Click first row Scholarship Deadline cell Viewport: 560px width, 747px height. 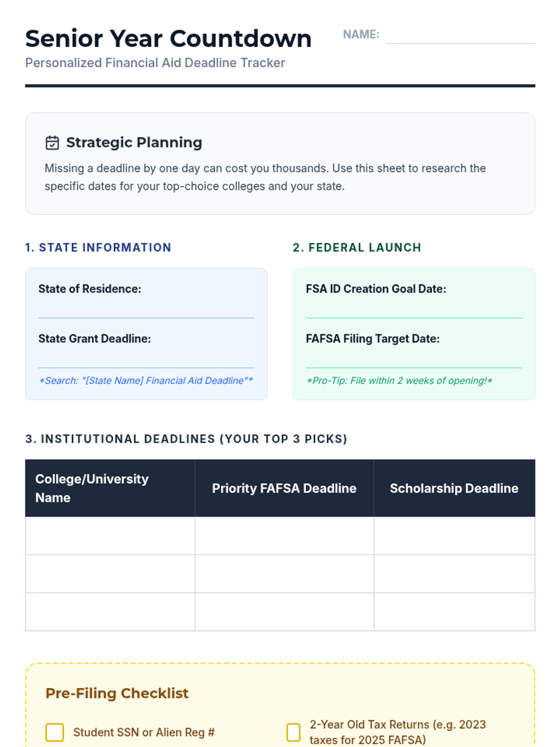coord(454,536)
